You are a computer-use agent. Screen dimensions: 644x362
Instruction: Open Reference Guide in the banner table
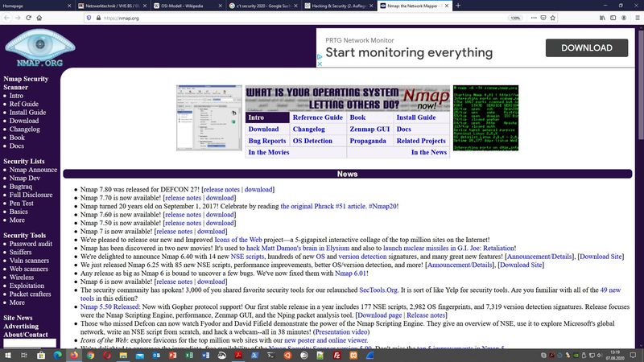317,117
